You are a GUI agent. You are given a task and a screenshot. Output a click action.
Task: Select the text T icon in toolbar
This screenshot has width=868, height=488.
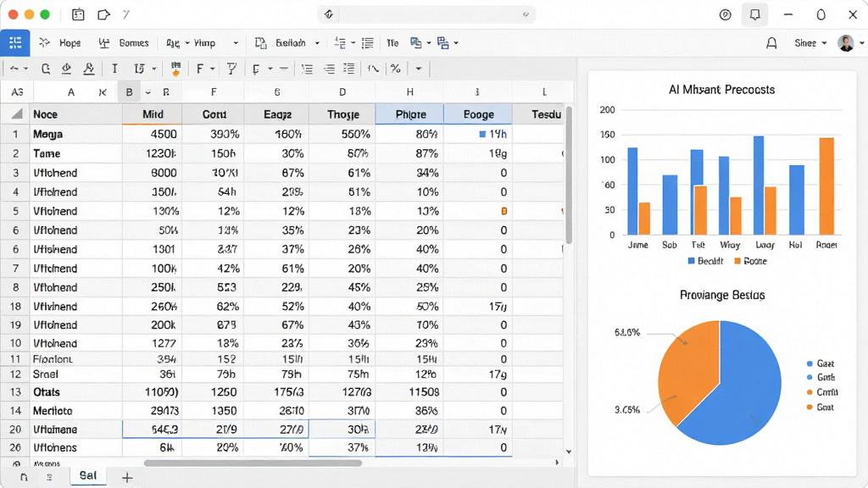click(114, 69)
